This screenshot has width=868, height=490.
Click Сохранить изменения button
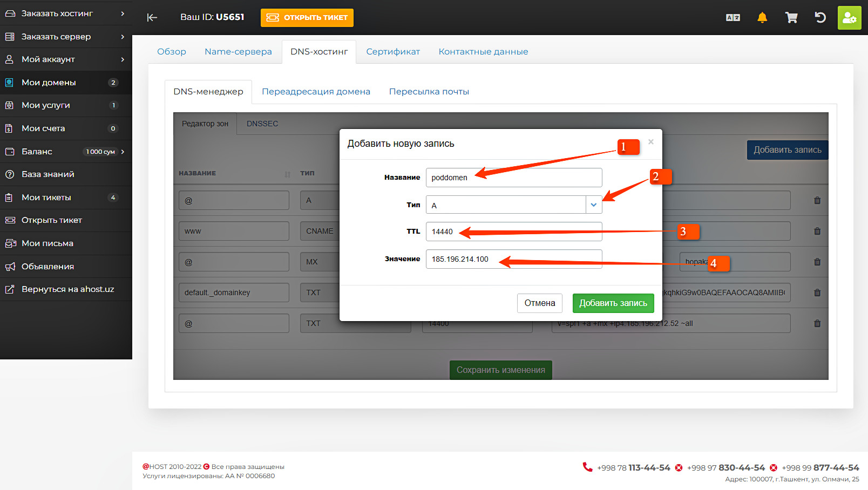(501, 370)
